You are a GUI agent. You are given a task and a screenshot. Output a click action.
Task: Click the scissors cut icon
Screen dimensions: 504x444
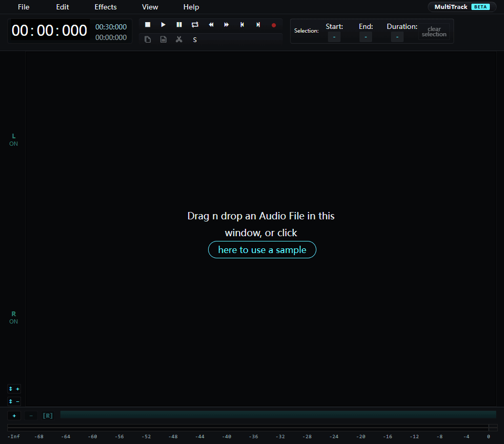point(179,39)
